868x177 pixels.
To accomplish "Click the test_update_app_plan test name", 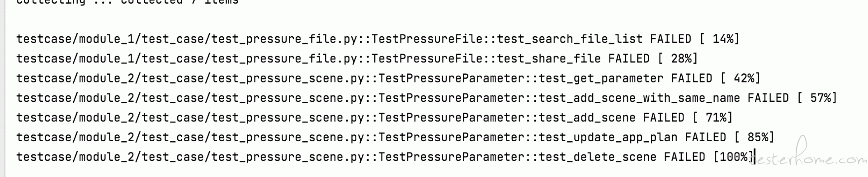I will 608,138.
